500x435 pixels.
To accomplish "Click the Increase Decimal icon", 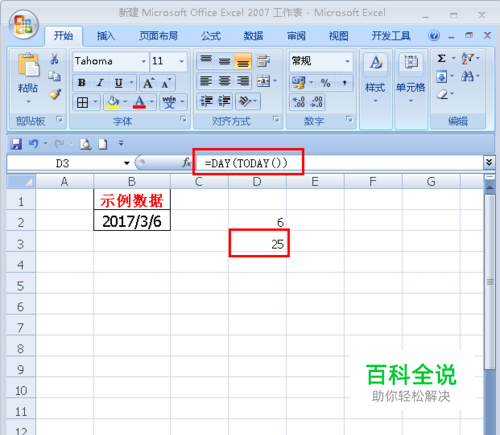I will [x=299, y=102].
